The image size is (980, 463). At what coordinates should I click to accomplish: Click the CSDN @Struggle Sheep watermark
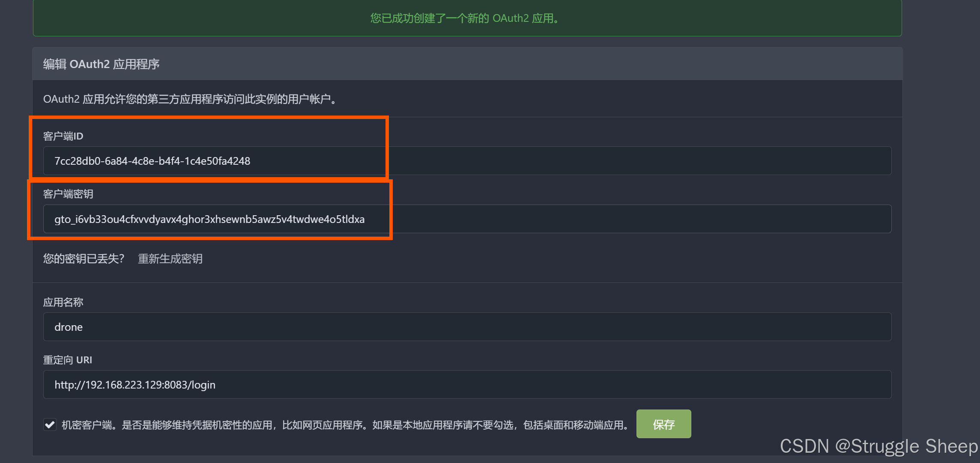pos(878,446)
